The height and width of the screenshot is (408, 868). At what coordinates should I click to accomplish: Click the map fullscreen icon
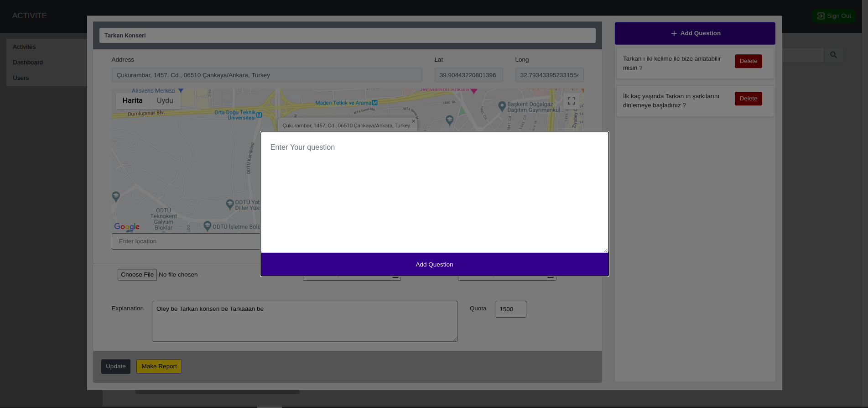coord(571,101)
